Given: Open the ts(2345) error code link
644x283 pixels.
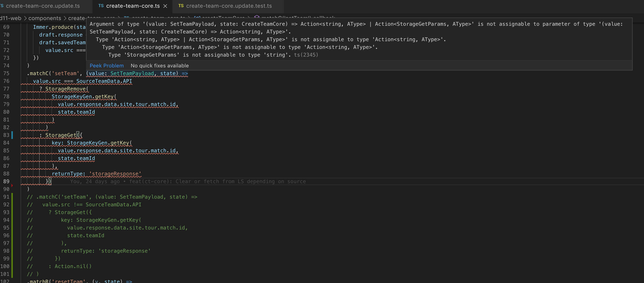Looking at the screenshot, I should pos(306,55).
